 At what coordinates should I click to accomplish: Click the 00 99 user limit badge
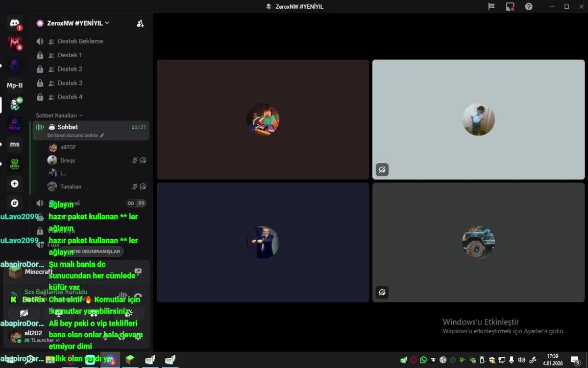click(136, 203)
